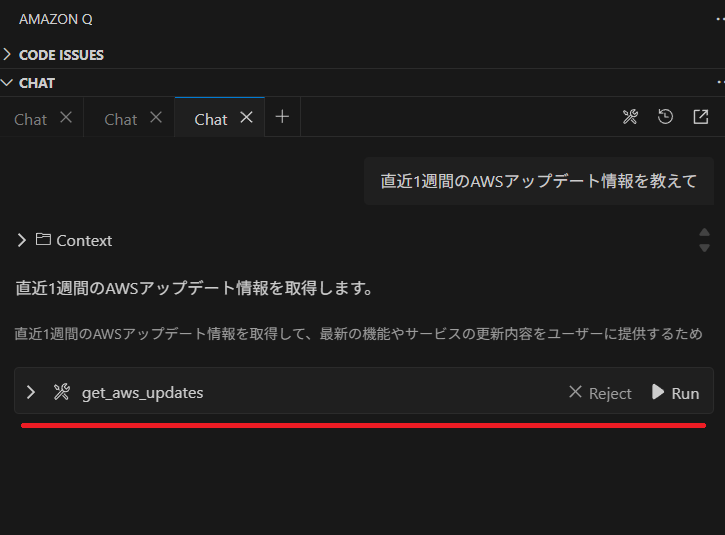Click the Context folder icon

pyautogui.click(x=43, y=239)
